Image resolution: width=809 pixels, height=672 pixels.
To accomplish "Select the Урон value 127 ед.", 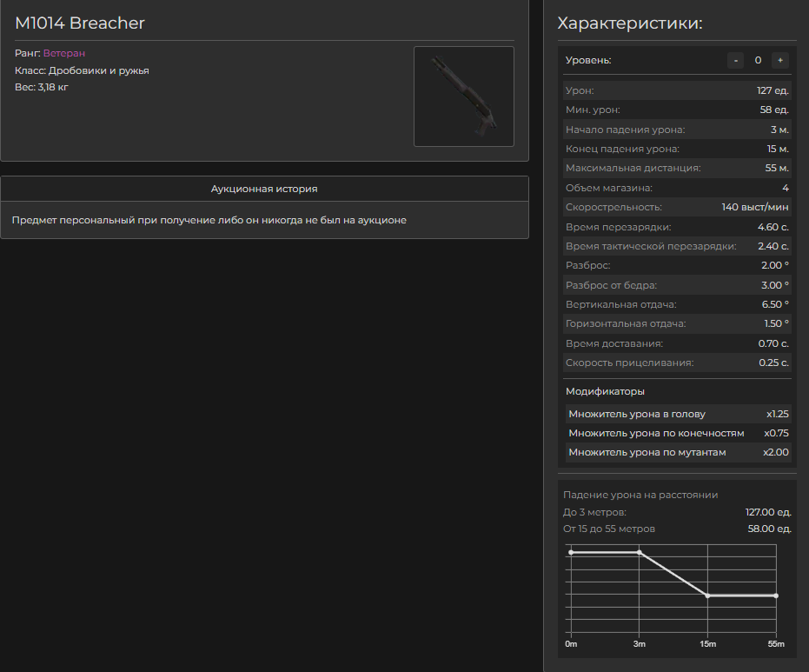I will point(773,90).
